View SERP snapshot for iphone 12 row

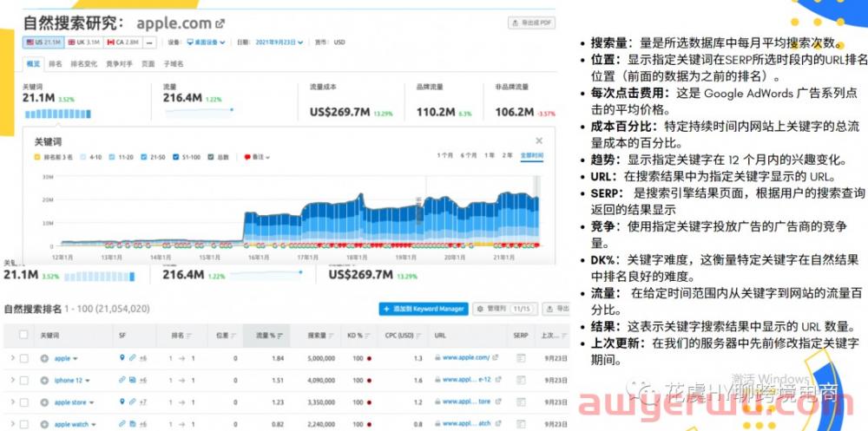[520, 381]
